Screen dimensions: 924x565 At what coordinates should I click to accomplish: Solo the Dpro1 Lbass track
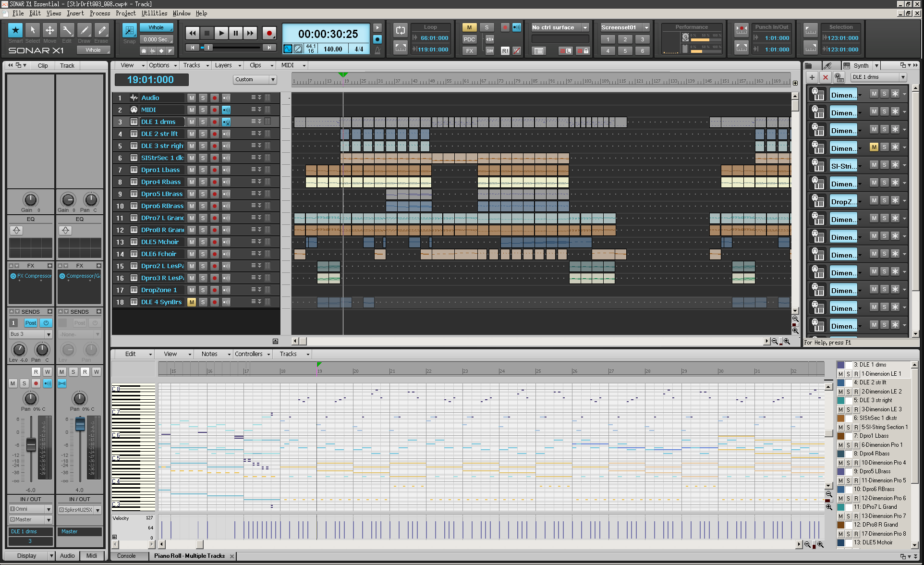(x=203, y=170)
